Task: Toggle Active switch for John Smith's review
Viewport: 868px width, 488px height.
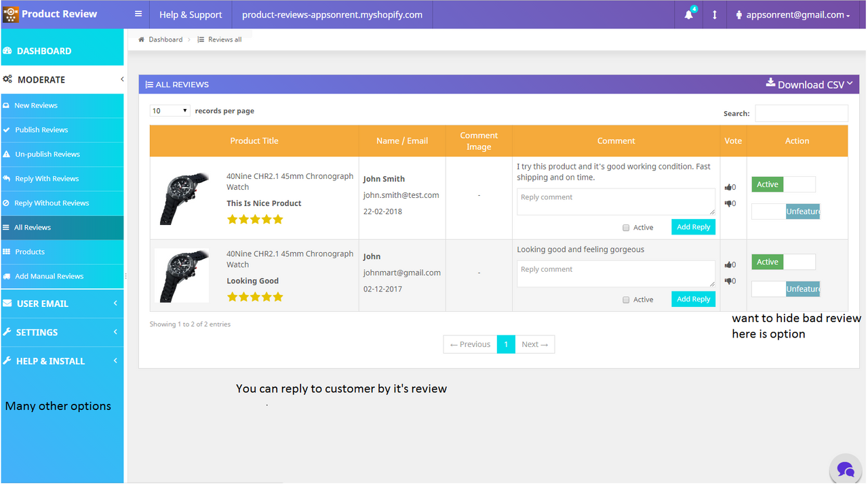Action: 784,184
